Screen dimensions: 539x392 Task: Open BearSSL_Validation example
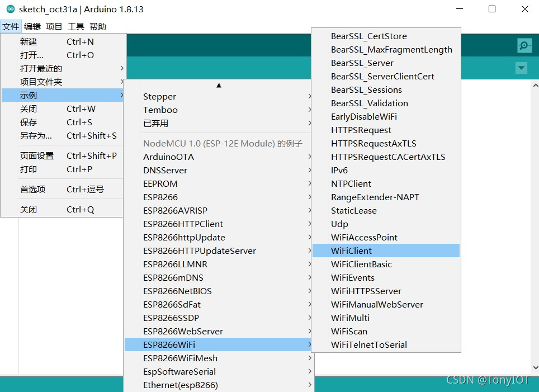tap(386, 103)
